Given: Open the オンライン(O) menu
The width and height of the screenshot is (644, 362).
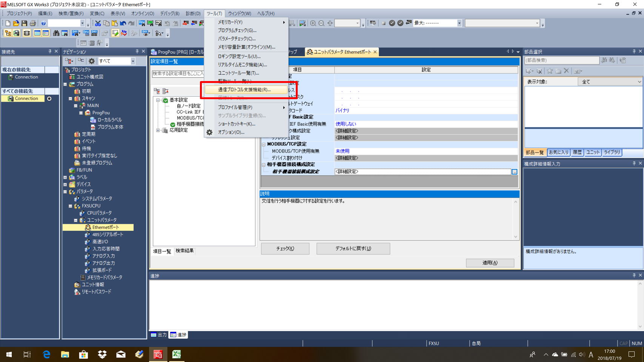Looking at the screenshot, I should 143,14.
